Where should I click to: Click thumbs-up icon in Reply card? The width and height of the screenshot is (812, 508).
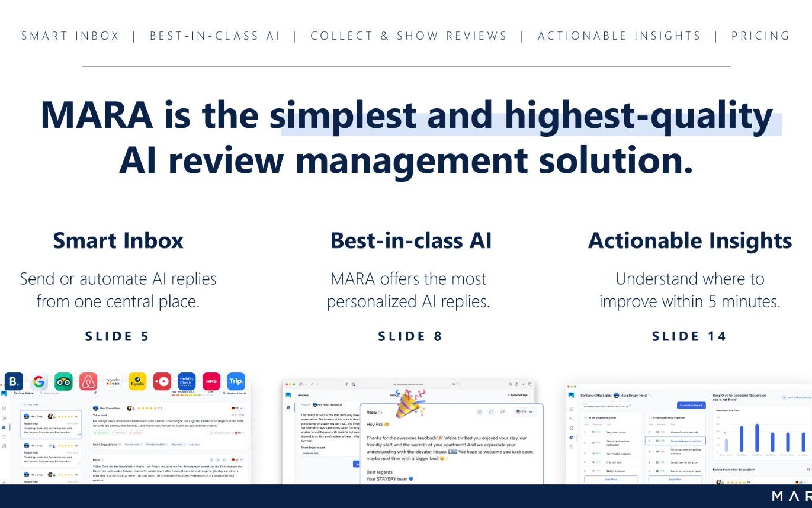click(491, 411)
